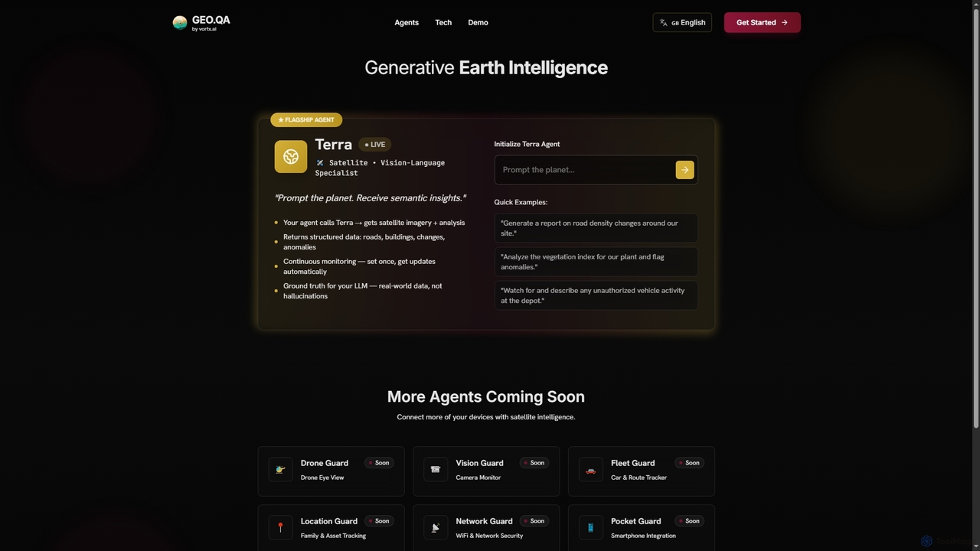Click the Location Guard card title
Viewport: 980px width, 551px height.
[x=329, y=521]
